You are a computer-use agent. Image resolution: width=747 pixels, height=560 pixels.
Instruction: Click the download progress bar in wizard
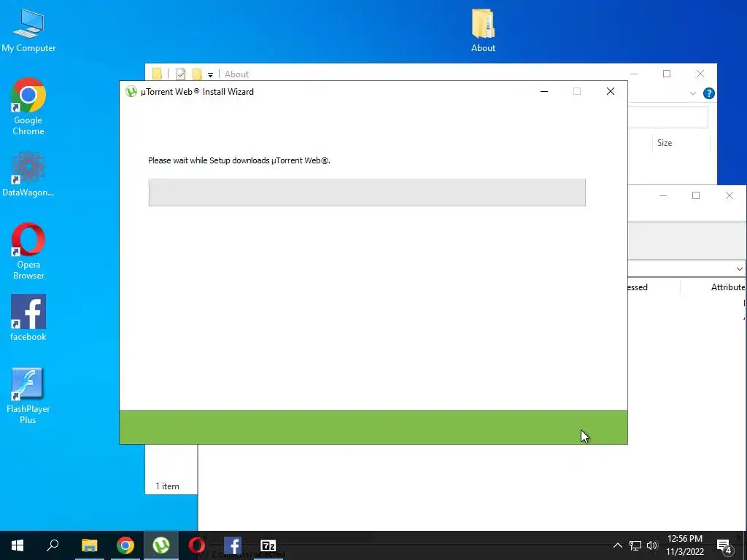(x=367, y=192)
